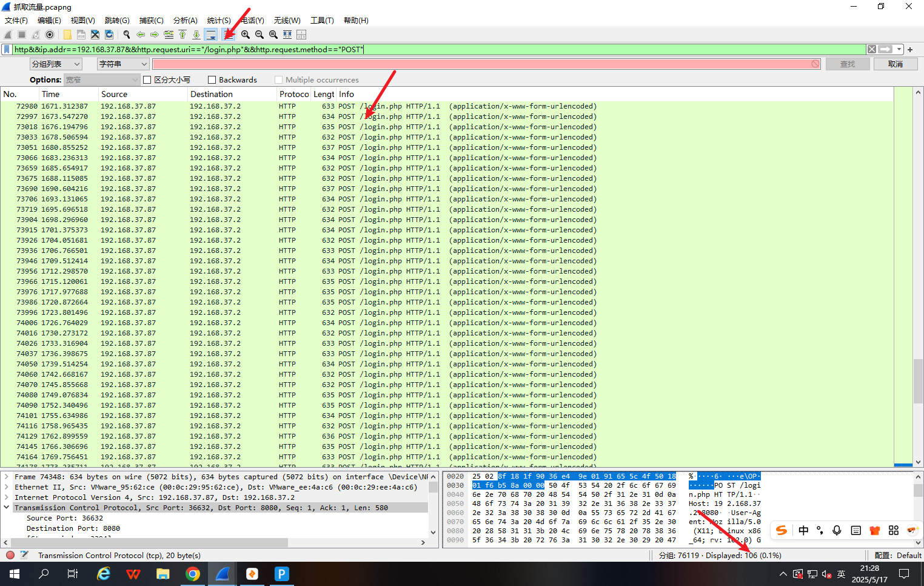Click the pink search string field

pos(486,64)
